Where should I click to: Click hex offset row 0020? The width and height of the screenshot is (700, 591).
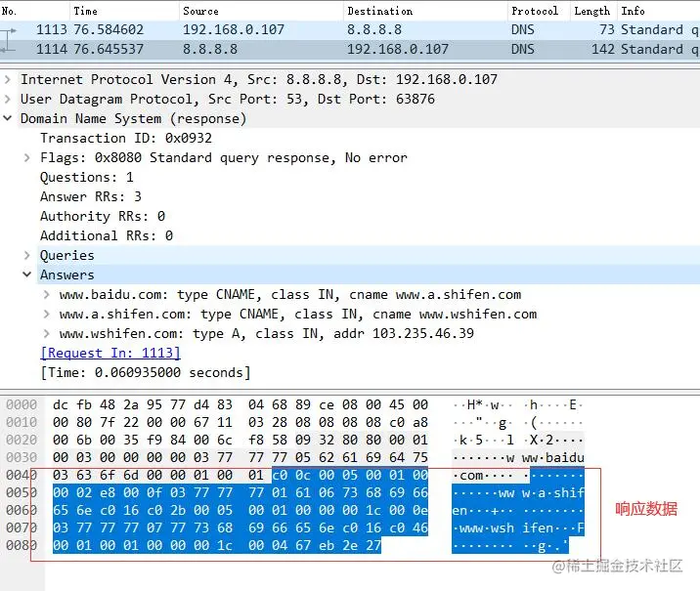[x=22, y=441]
